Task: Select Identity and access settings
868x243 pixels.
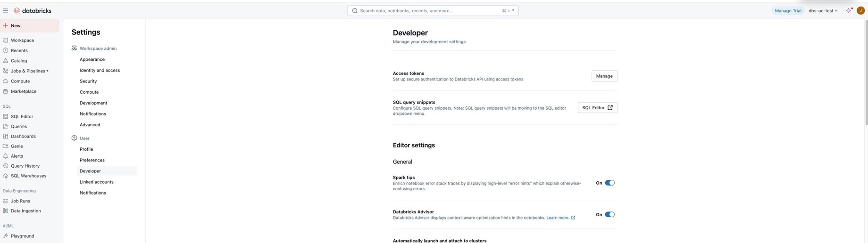Action: coord(100,70)
